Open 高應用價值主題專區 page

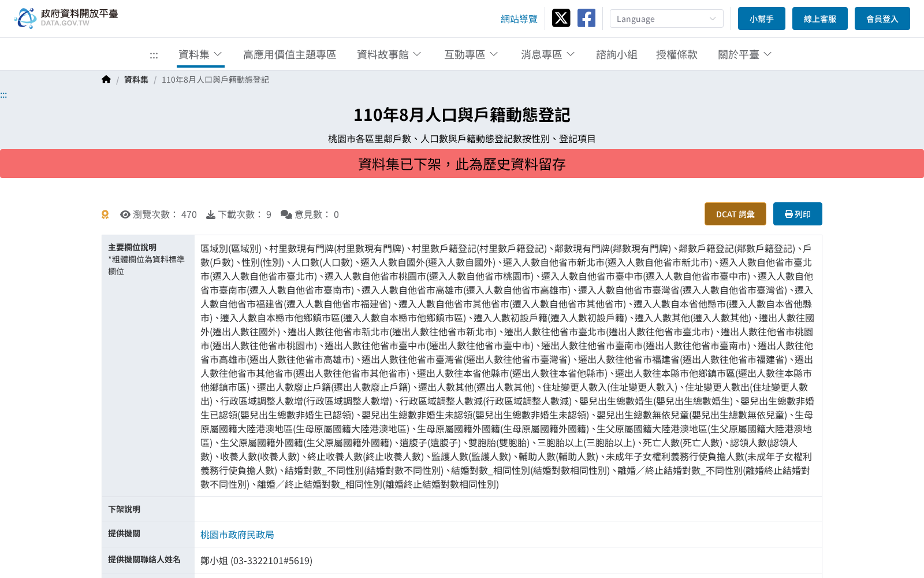[289, 54]
